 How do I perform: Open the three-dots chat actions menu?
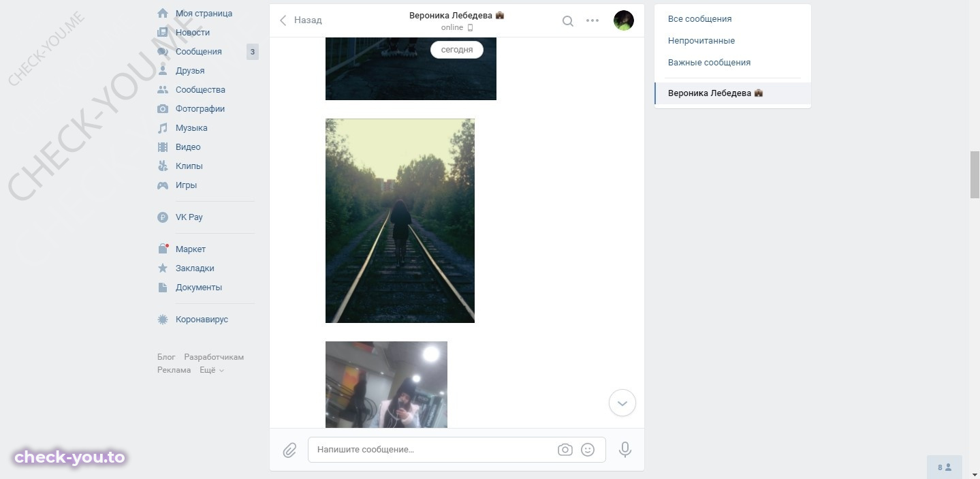tap(592, 20)
